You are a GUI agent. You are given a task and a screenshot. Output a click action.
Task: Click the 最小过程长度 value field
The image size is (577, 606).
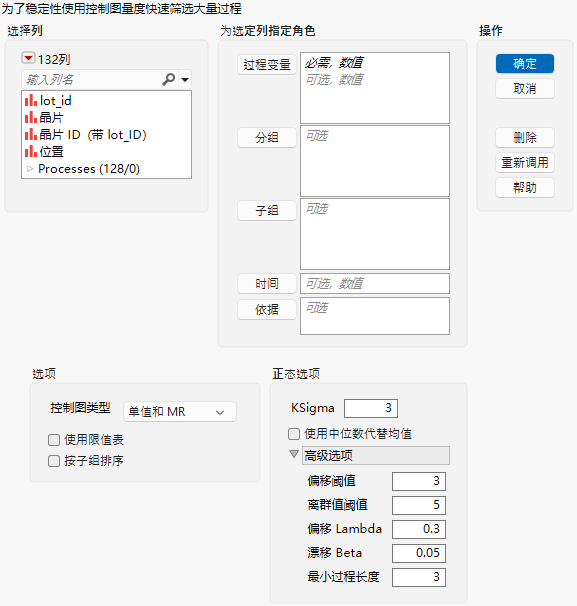click(x=419, y=577)
